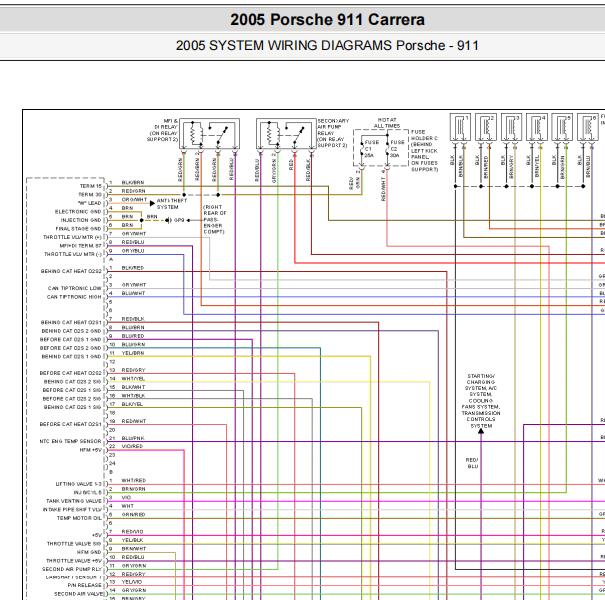The image size is (605, 600).
Task: Select fuse C2 30A symbol
Action: (x=388, y=149)
